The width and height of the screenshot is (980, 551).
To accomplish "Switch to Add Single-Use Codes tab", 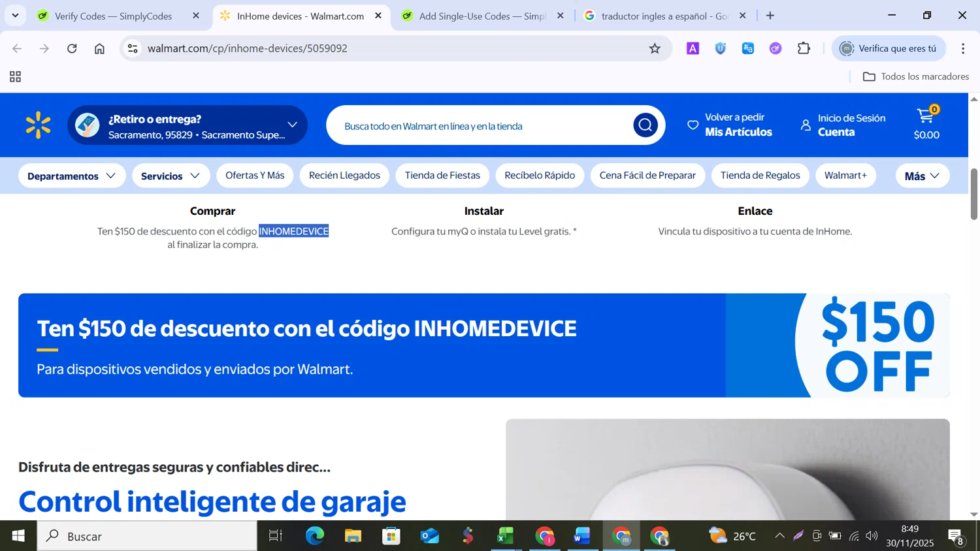I will click(x=482, y=16).
